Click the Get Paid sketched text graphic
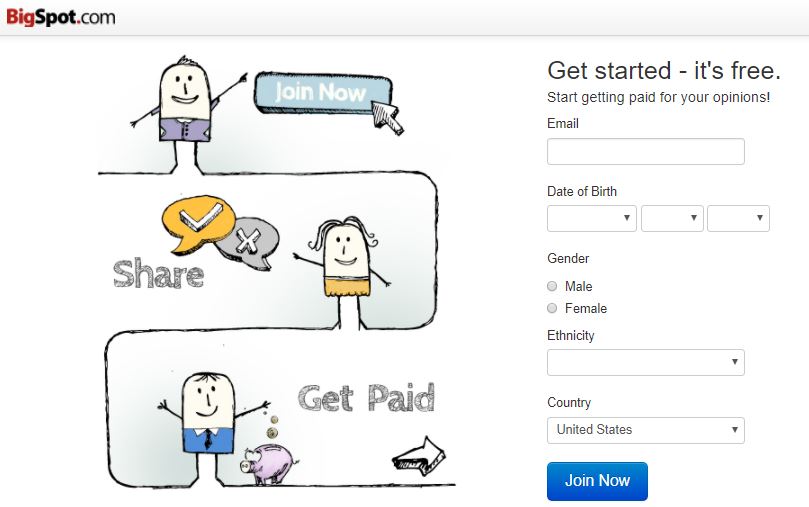 pos(367,398)
